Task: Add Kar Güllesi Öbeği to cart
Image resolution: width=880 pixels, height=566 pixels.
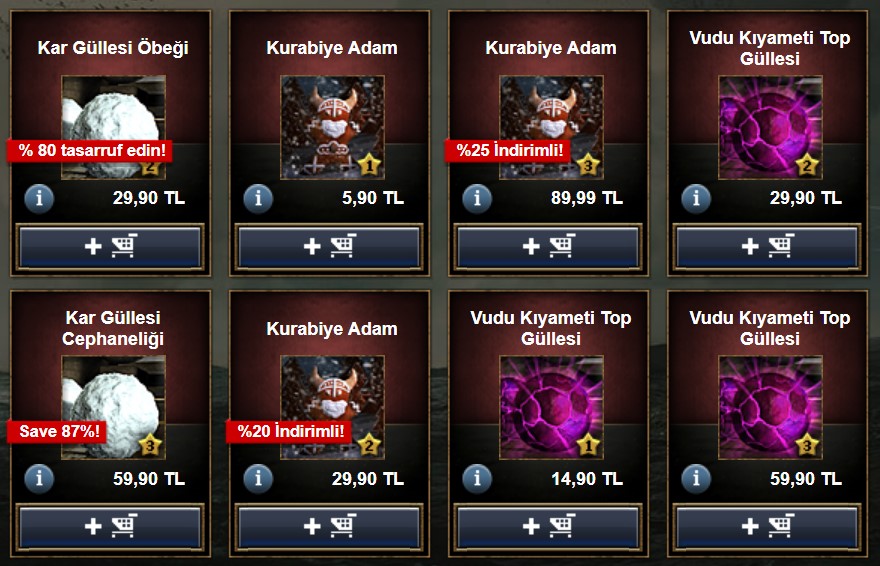Action: coord(110,246)
